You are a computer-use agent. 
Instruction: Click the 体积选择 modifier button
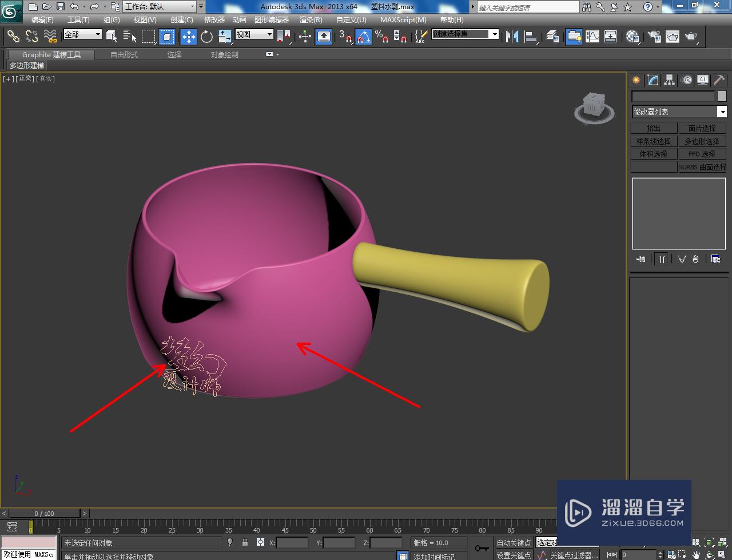point(654,154)
